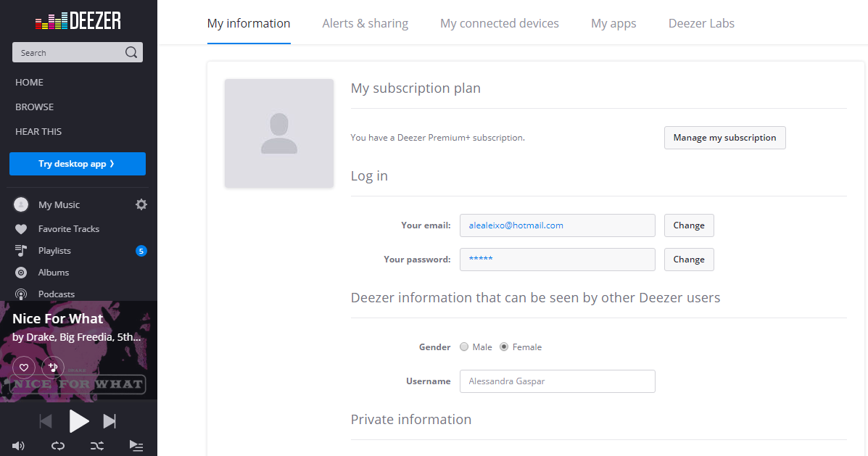The width and height of the screenshot is (868, 456).
Task: Open Podcasts link in sidebar
Action: (x=57, y=294)
